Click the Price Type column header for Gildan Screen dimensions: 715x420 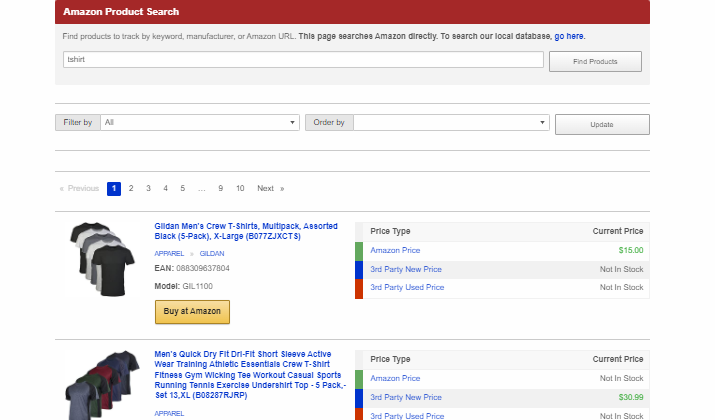[x=390, y=231]
